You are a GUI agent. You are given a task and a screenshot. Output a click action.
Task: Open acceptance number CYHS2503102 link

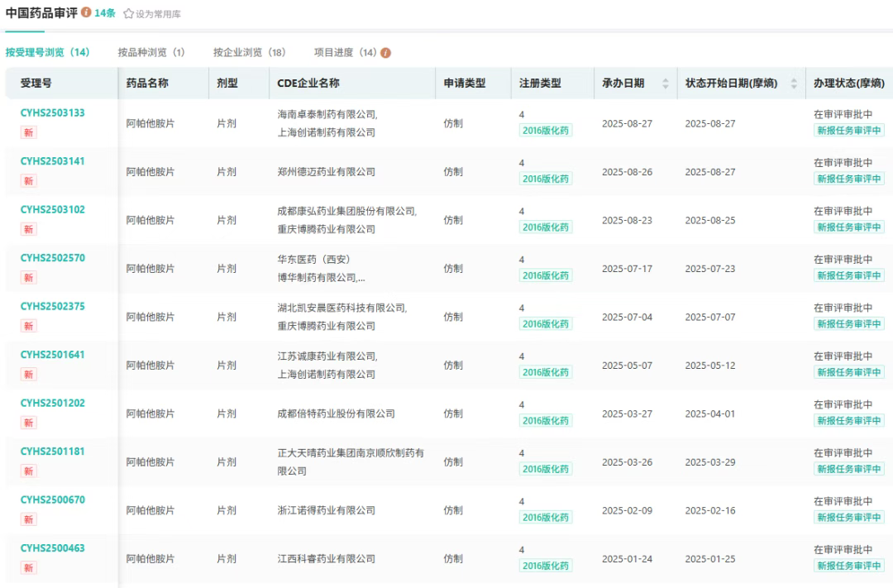(52, 209)
